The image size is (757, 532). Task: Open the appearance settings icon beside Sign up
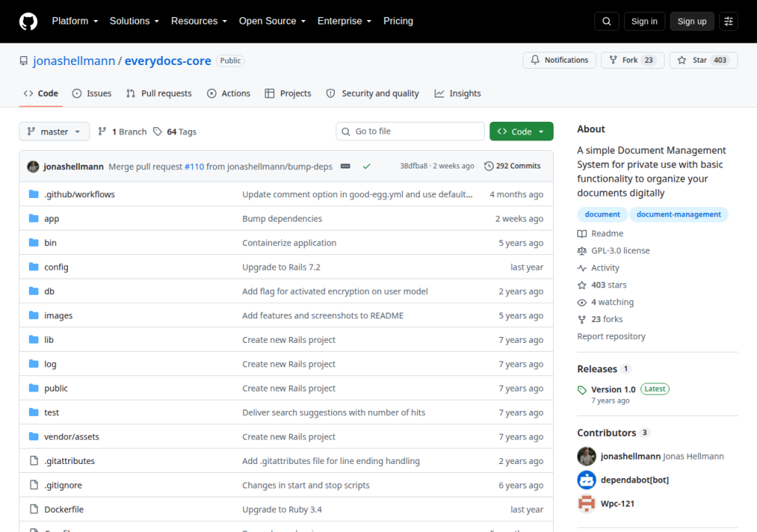coord(728,21)
